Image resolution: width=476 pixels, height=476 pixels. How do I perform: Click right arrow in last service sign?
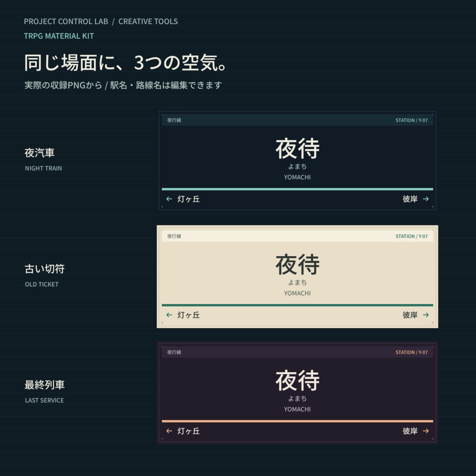(426, 431)
